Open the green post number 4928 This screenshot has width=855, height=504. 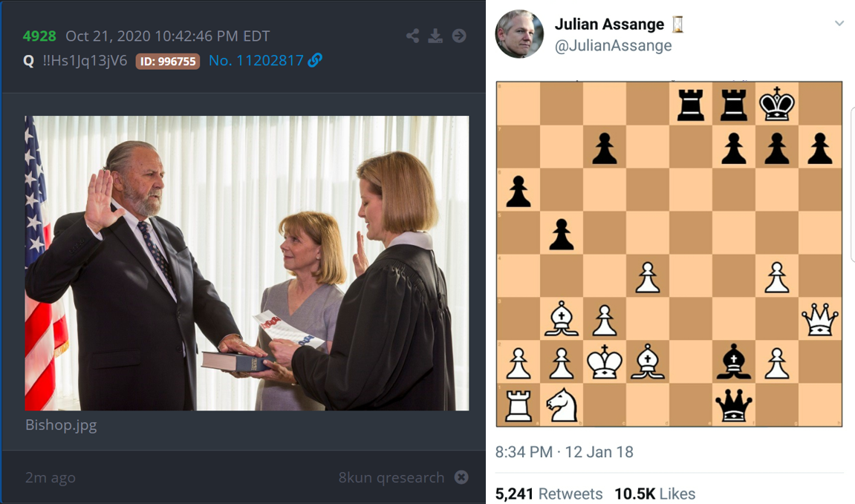39,36
